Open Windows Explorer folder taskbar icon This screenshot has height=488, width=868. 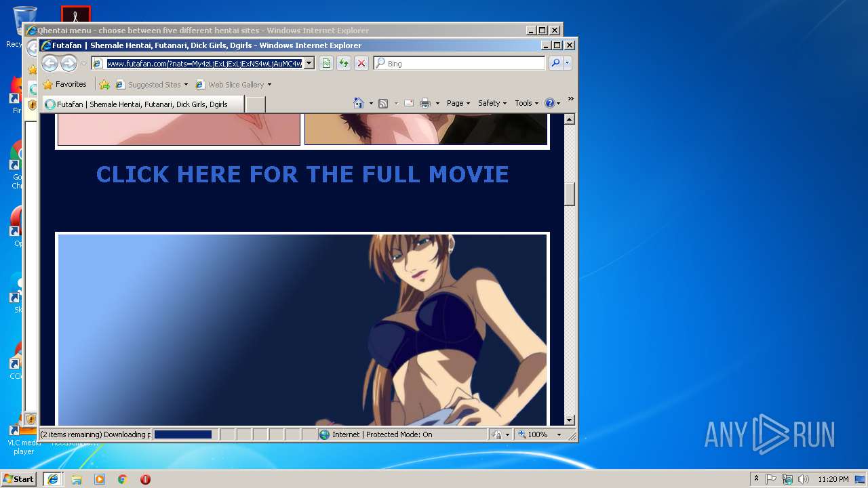click(77, 479)
